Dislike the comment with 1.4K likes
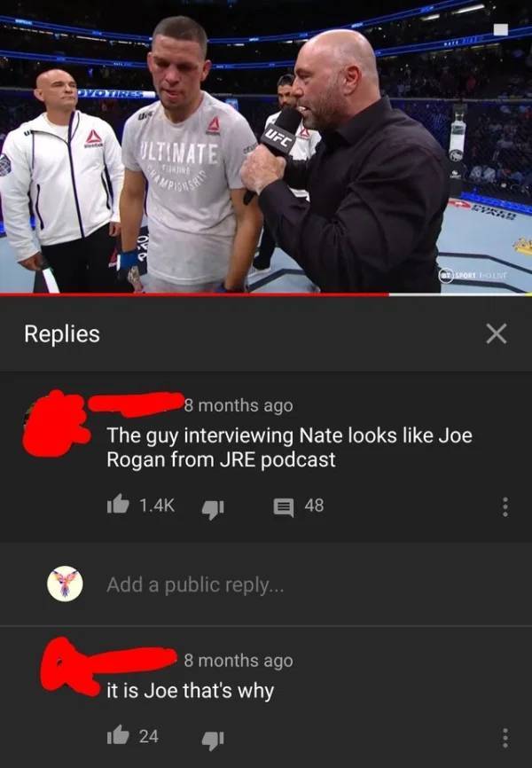This screenshot has height=768, width=532. (213, 508)
